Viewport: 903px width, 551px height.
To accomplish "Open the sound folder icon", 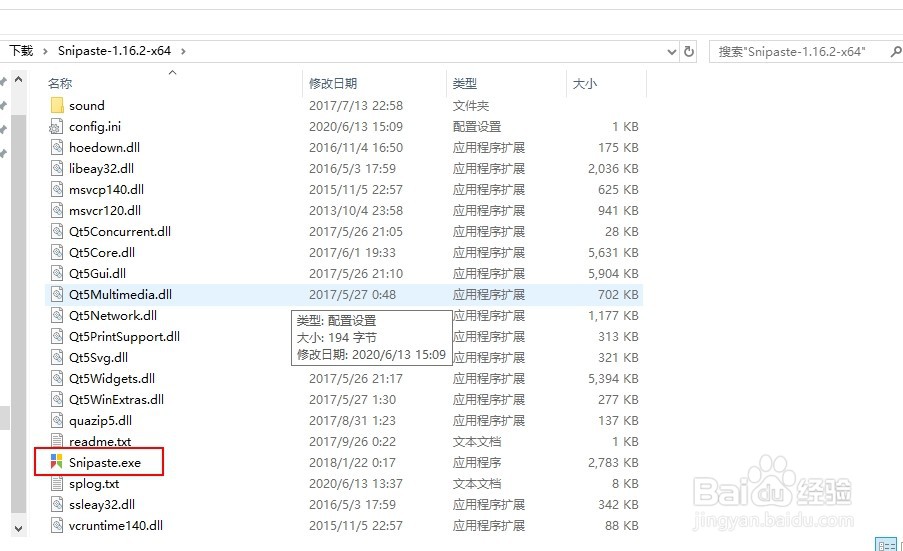I will [x=57, y=105].
